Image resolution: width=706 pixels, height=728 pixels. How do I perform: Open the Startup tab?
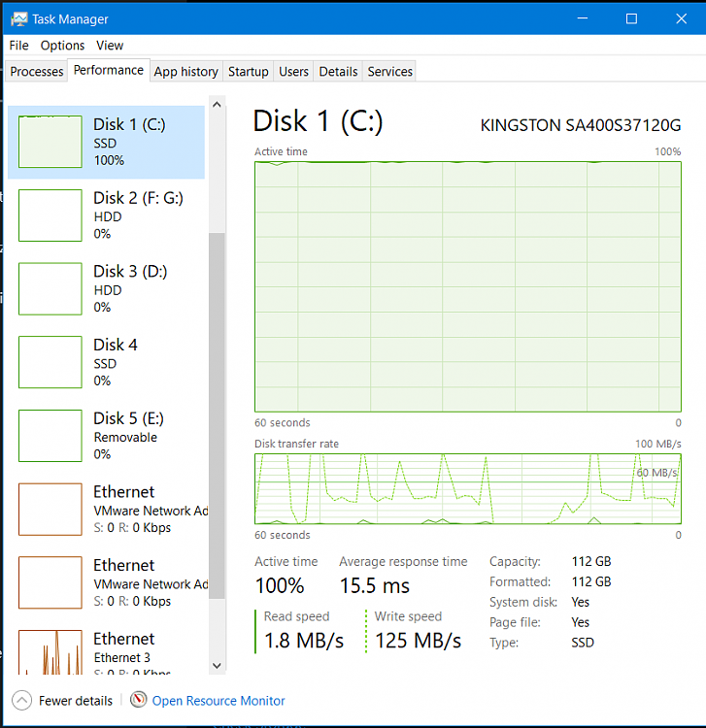[248, 72]
